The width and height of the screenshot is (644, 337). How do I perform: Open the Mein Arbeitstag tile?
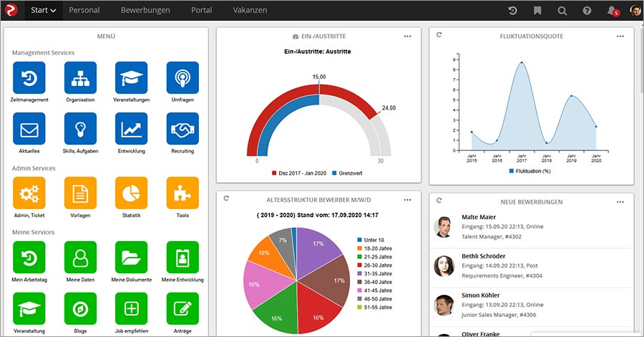coord(29,258)
